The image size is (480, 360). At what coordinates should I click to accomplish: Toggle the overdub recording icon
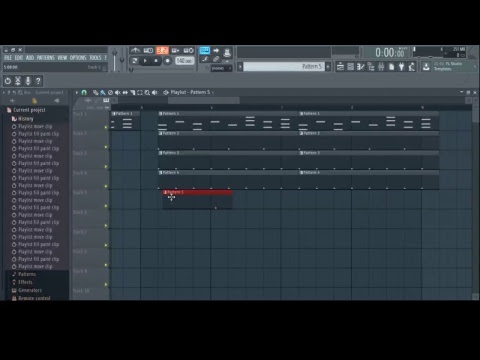click(x=175, y=50)
